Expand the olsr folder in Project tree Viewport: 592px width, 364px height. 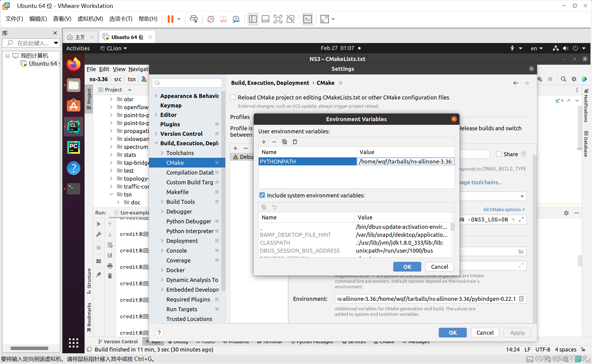(x=111, y=99)
